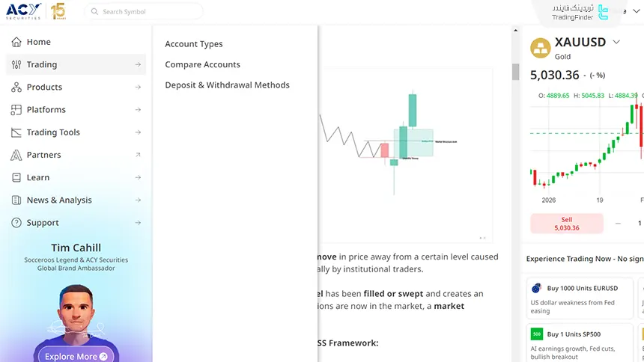Click the Explore More button
This screenshot has height=362, width=644.
(76, 356)
